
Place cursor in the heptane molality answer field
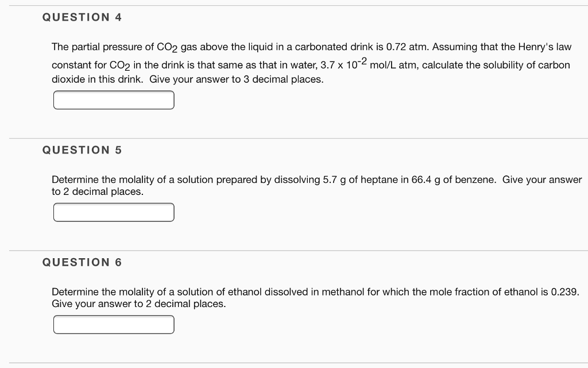[x=114, y=212]
